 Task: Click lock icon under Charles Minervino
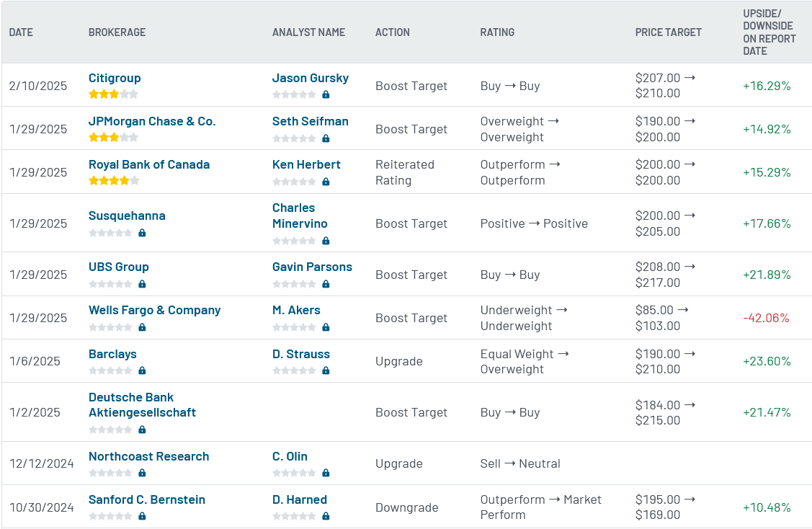[326, 241]
